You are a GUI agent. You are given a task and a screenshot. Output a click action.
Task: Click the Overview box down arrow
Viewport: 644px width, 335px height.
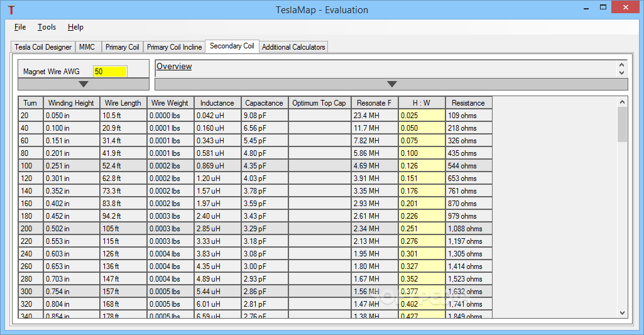621,73
